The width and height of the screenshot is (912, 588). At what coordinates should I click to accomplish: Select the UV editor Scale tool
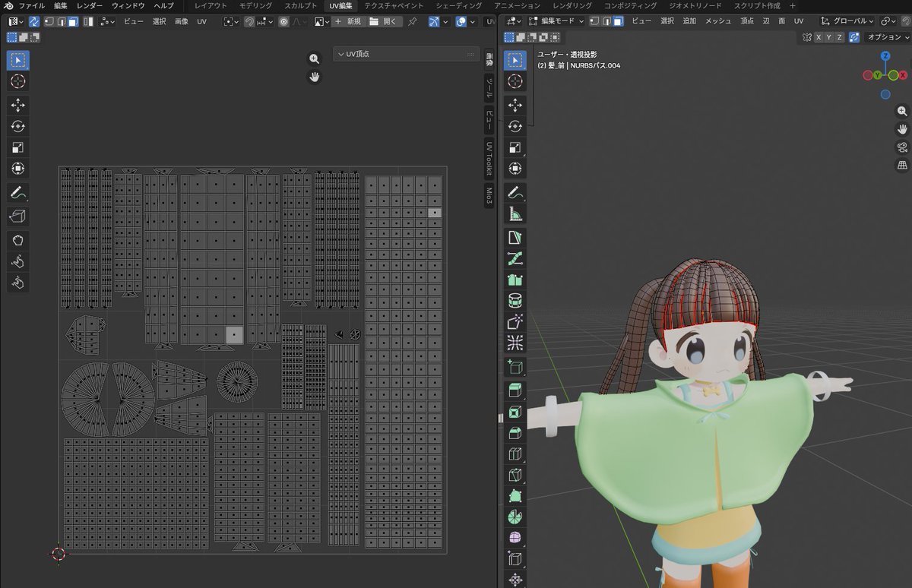(x=18, y=147)
